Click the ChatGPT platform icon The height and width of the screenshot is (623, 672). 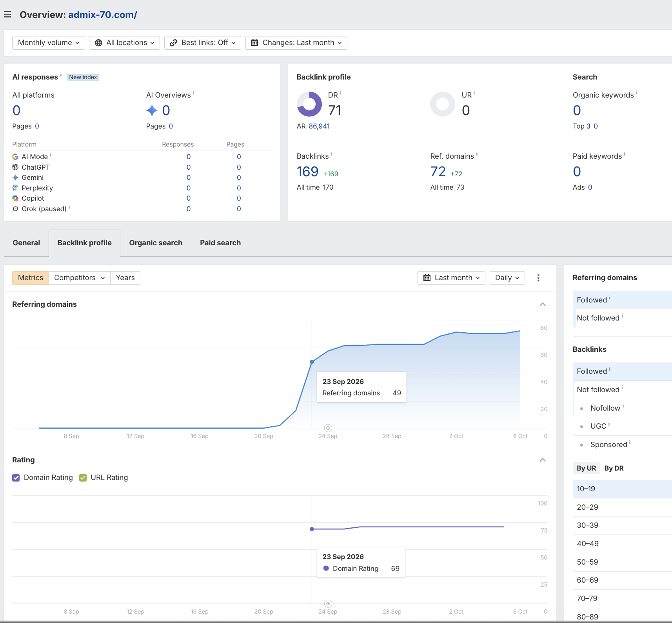coord(15,167)
